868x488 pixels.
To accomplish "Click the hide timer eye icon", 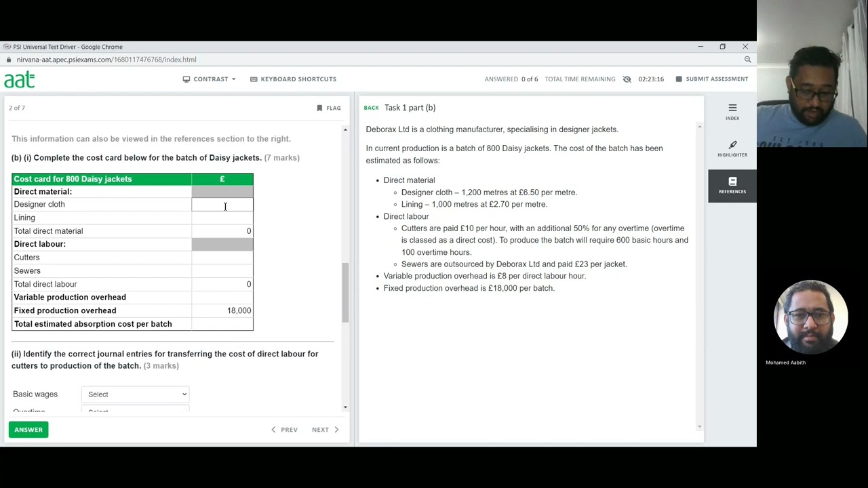I will (627, 79).
